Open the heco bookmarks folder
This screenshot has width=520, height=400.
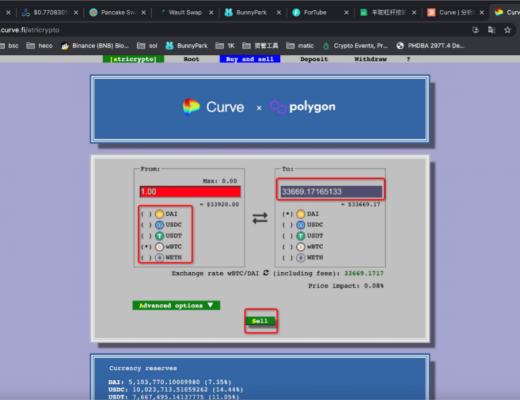pyautogui.click(x=39, y=46)
